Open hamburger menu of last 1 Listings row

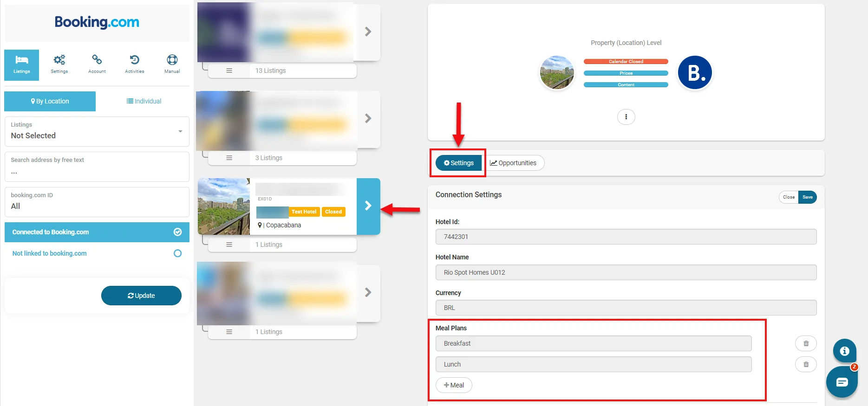[x=229, y=332]
